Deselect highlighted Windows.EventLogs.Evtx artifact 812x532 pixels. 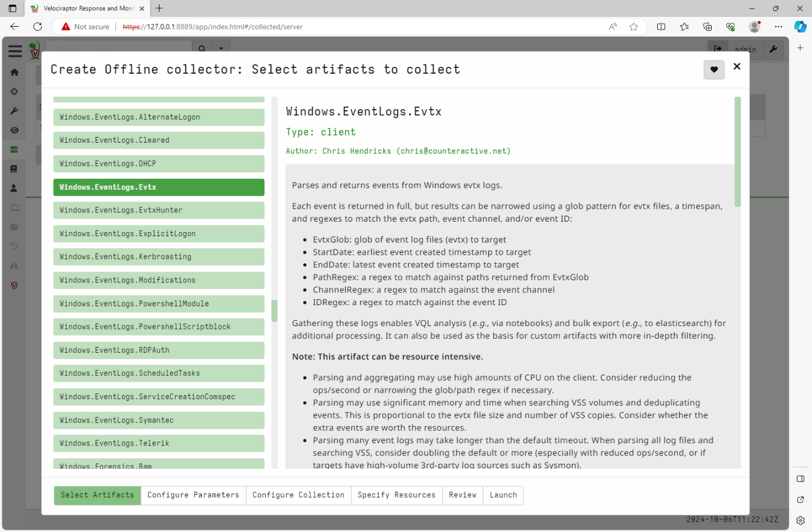click(x=159, y=187)
